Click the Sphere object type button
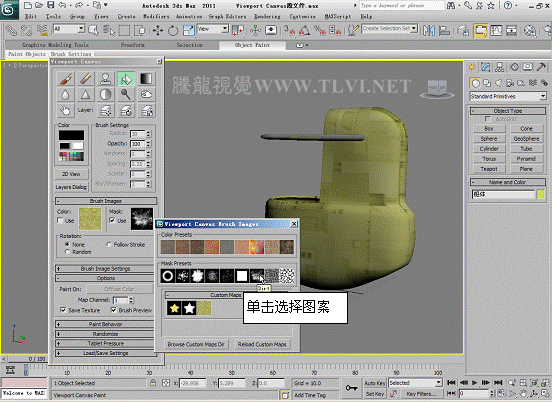The height and width of the screenshot is (402, 552). coord(489,138)
